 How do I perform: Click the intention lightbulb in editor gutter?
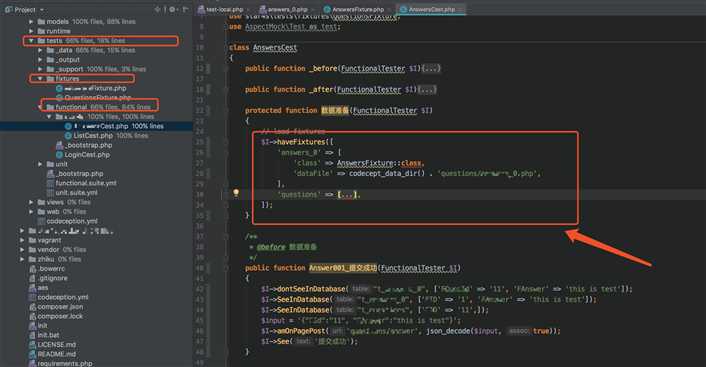pyautogui.click(x=235, y=193)
